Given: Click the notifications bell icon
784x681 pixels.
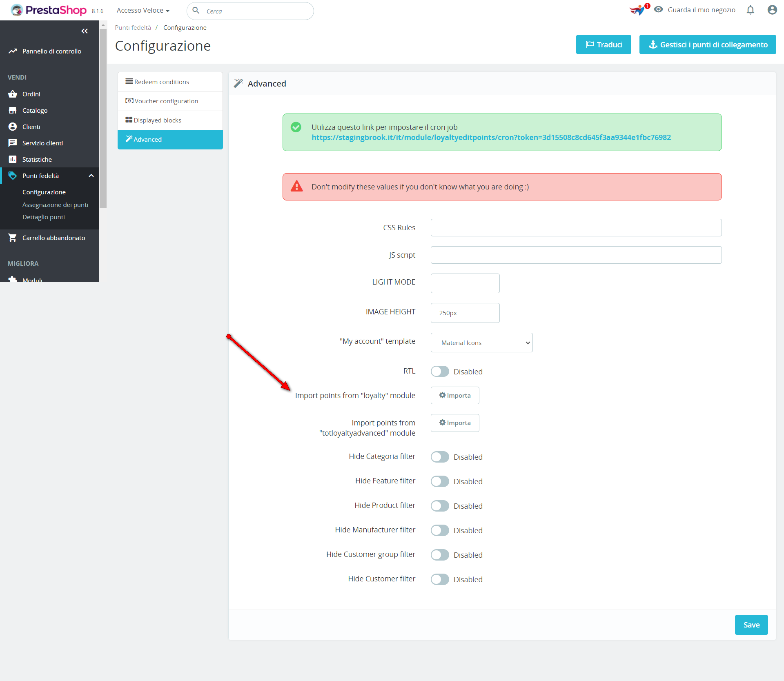Looking at the screenshot, I should (x=750, y=10).
